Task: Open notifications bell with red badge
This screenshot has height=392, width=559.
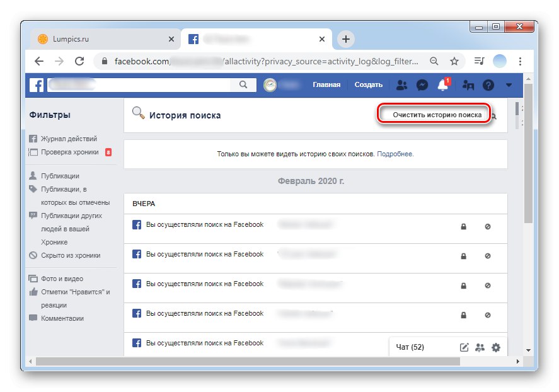Action: [x=443, y=85]
